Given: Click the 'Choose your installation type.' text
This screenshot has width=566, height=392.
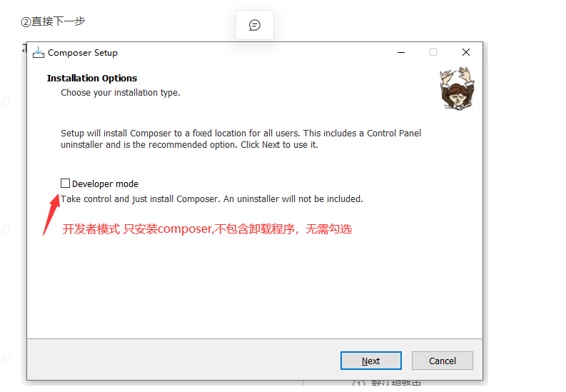Looking at the screenshot, I should (x=120, y=93).
